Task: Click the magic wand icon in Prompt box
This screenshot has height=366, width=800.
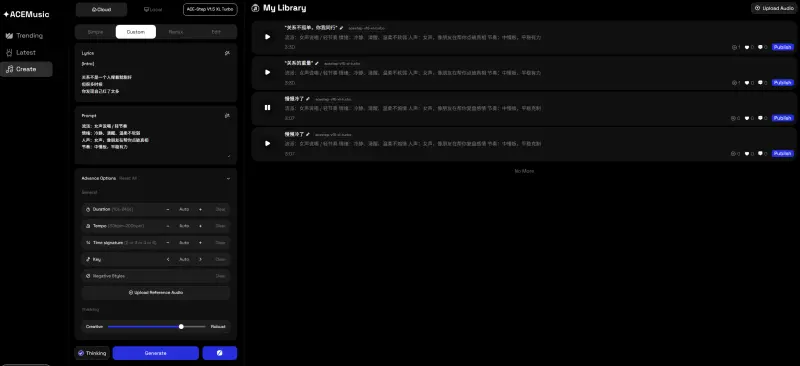Action: (227, 115)
